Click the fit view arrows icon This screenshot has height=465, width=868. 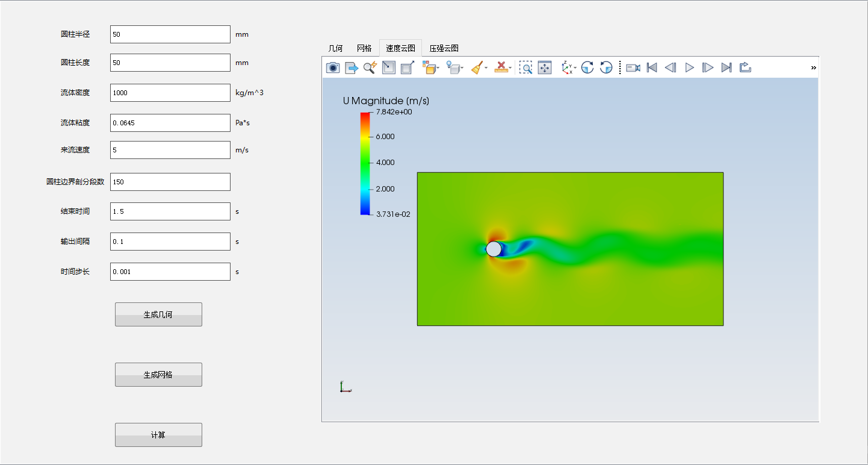tap(545, 67)
